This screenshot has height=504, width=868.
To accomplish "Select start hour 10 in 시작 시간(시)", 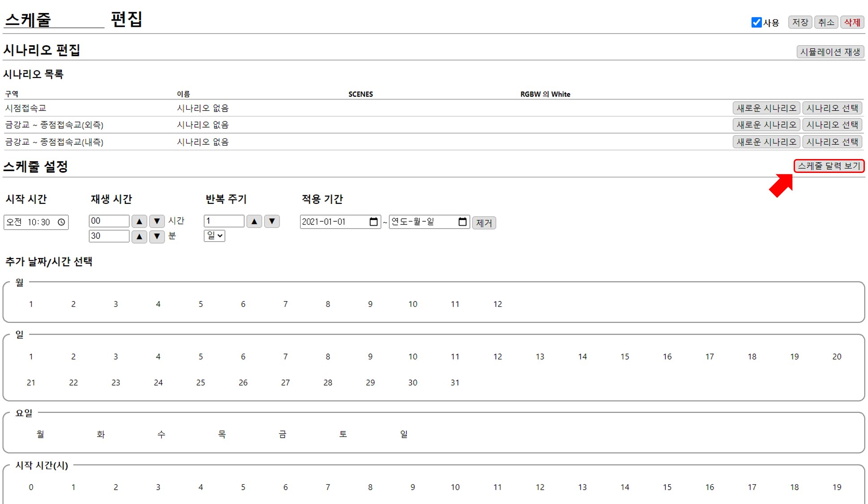I will click(455, 487).
